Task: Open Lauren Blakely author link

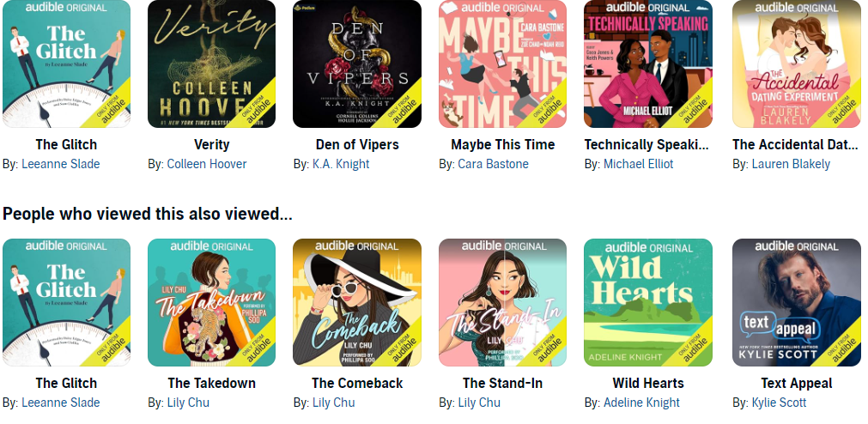Action: point(791,165)
